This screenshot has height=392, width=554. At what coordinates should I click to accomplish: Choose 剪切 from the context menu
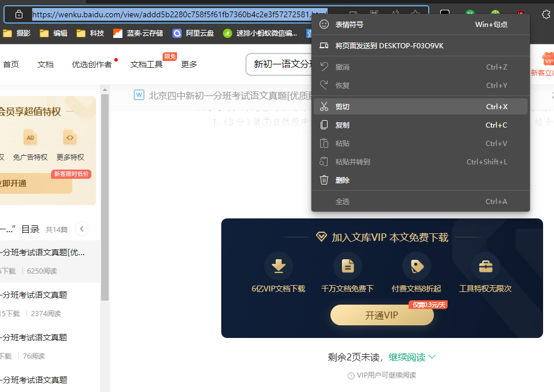coord(421,106)
